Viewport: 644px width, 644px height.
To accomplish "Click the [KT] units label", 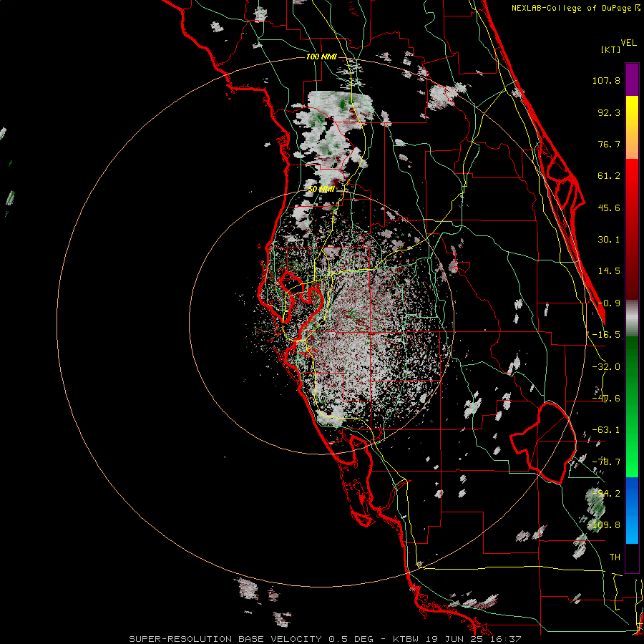I will click(611, 49).
